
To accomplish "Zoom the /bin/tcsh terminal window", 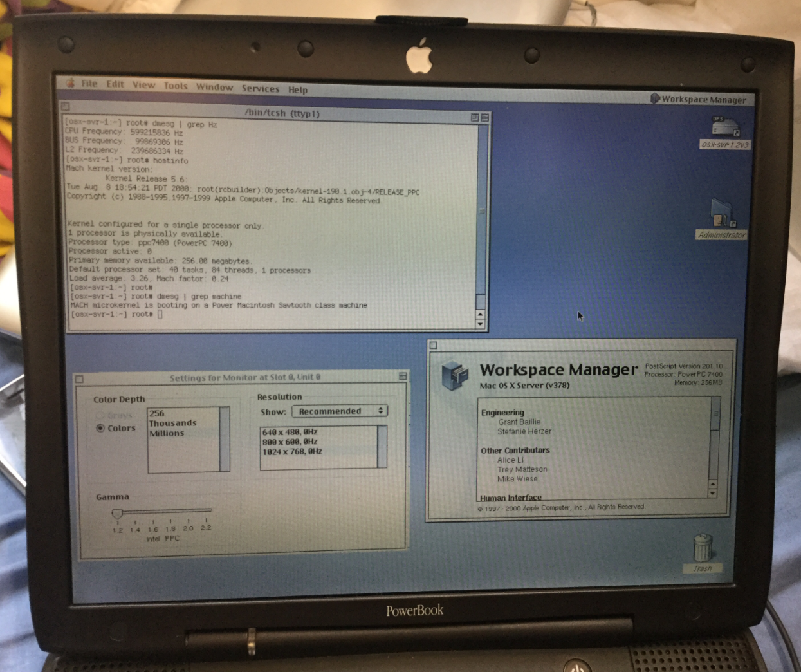I will point(474,117).
